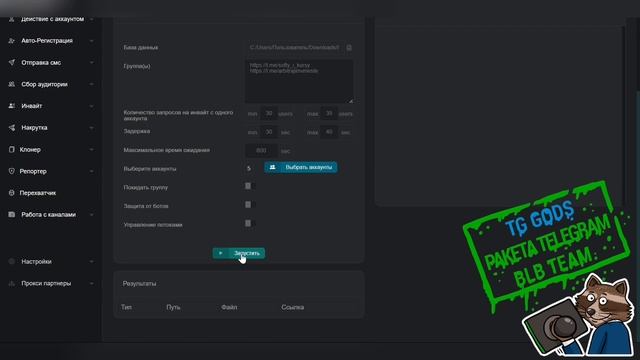Open the Настройки menu label

pos(36,261)
